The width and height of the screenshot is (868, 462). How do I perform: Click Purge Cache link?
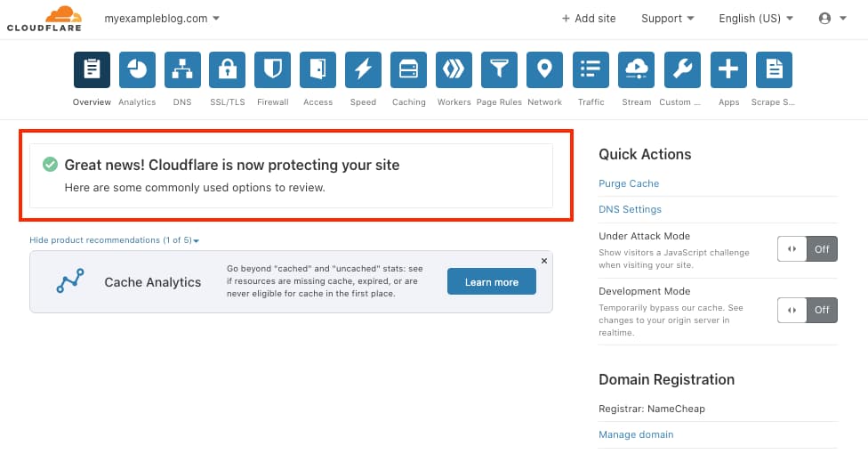(x=629, y=183)
